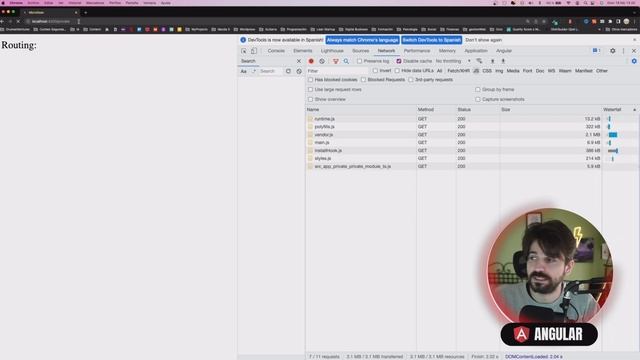Filter requests by Img type
Screen dimensions: 640x360
[x=499, y=71]
